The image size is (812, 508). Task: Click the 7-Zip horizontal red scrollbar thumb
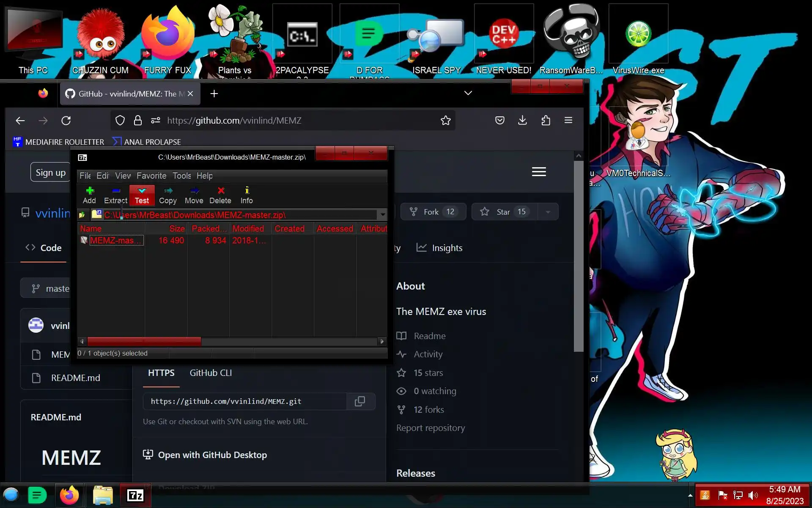144,341
